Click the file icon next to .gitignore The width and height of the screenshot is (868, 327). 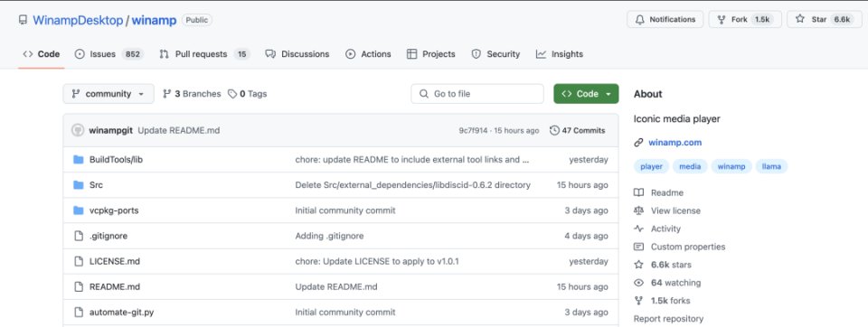[x=78, y=236]
